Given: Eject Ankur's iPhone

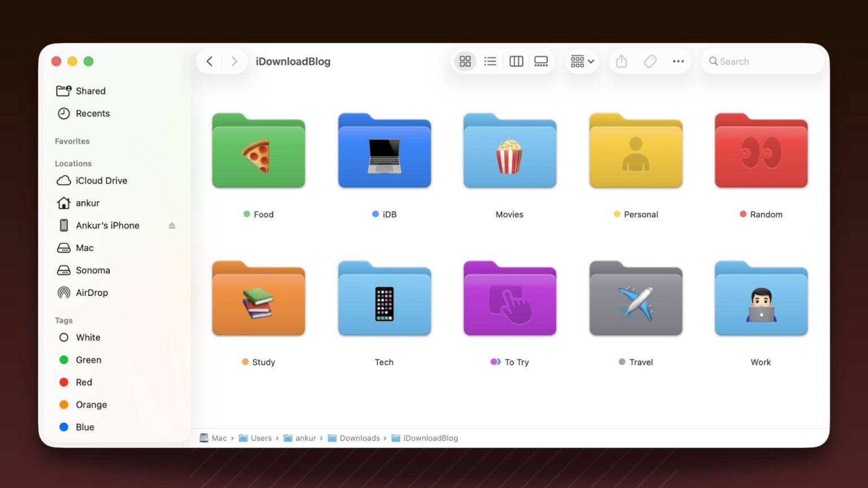Looking at the screenshot, I should [172, 225].
